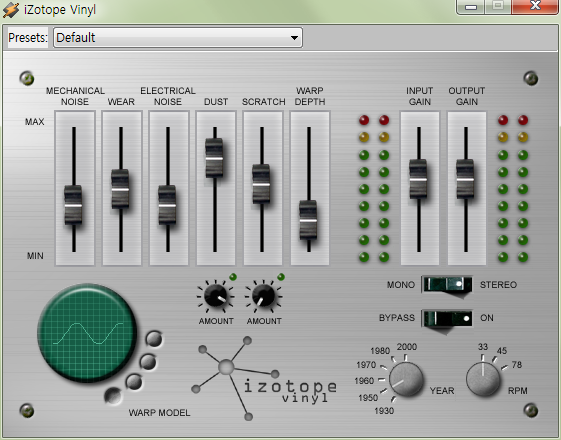This screenshot has width=561, height=440.
Task: Set year to 1980 label
Action: pos(380,351)
